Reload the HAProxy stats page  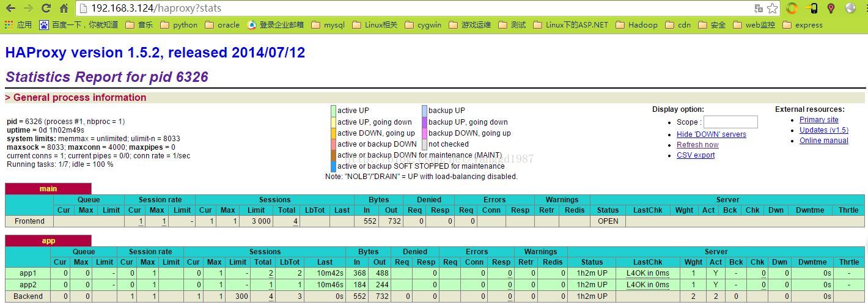click(x=46, y=9)
